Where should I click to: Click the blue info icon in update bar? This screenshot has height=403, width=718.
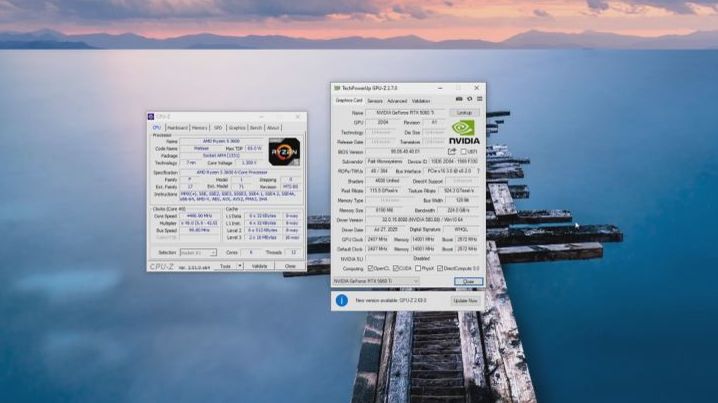[x=342, y=300]
